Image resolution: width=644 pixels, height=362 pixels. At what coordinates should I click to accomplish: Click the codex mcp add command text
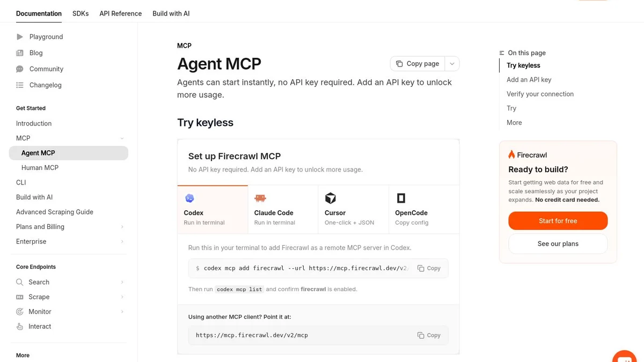305,268
